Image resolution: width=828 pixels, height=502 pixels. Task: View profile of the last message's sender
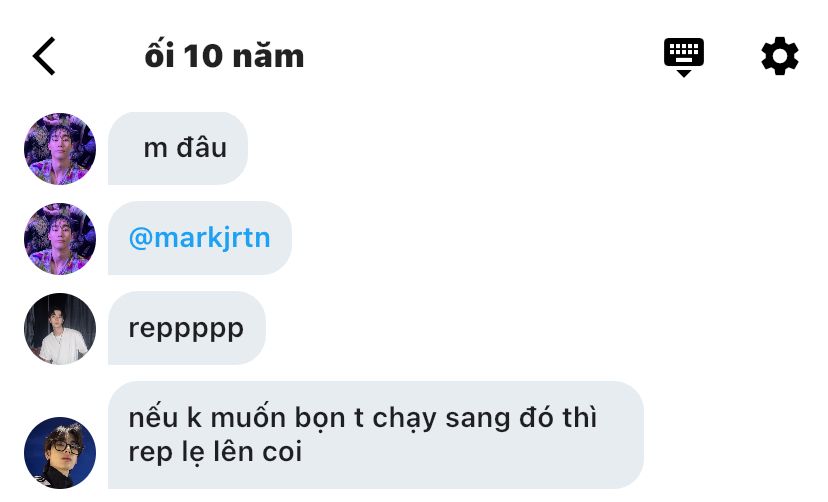(x=60, y=453)
